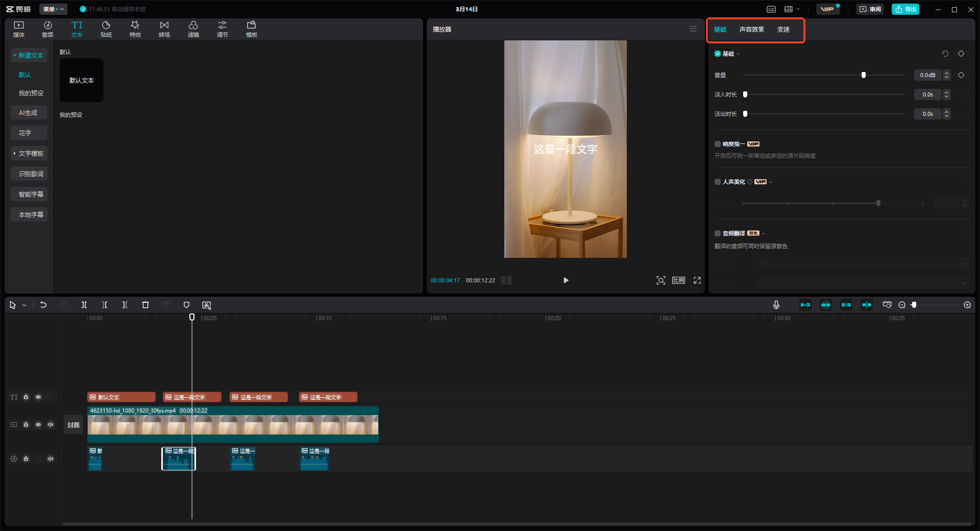The image size is (980, 531).
Task: Open the 菜单 dropdown menu
Action: 53,9
